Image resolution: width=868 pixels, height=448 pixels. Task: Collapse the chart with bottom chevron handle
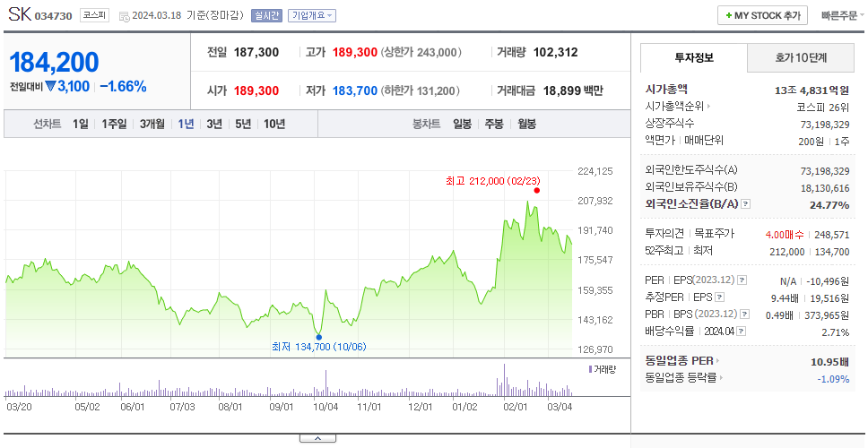click(x=317, y=438)
